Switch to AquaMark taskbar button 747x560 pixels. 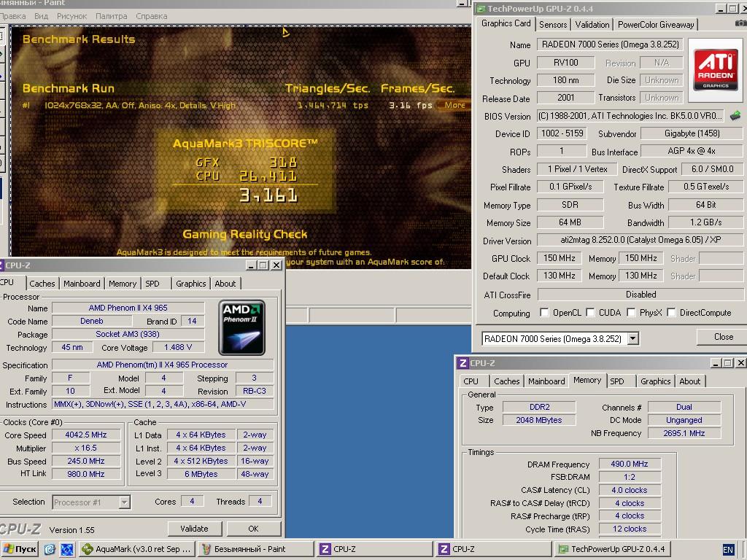click(136, 549)
